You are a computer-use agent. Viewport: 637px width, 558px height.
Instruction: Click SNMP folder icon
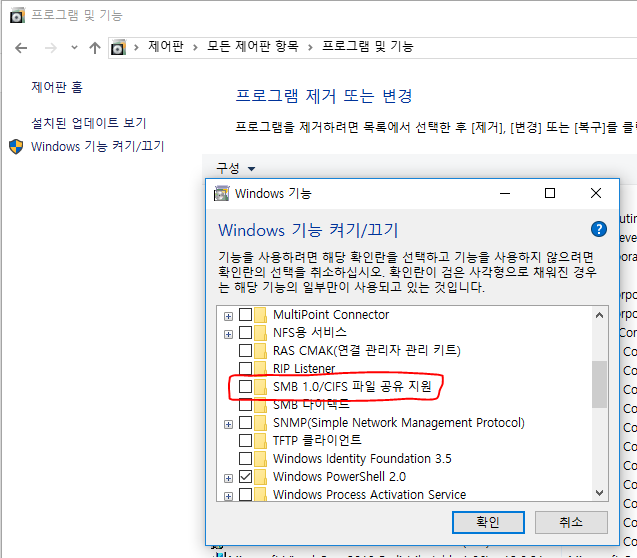click(260, 422)
